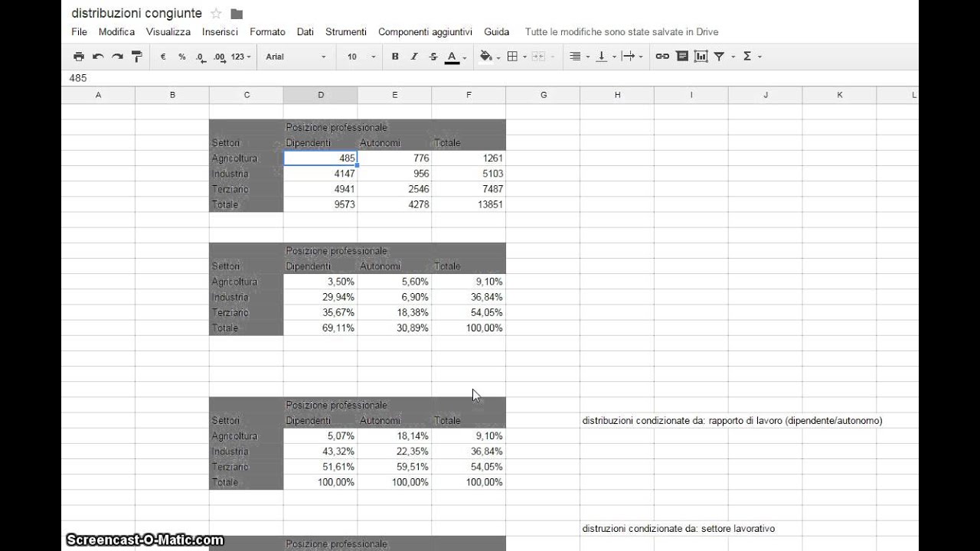Toggle strikethrough formatting
Screen dimensions: 980x551
(x=433, y=57)
